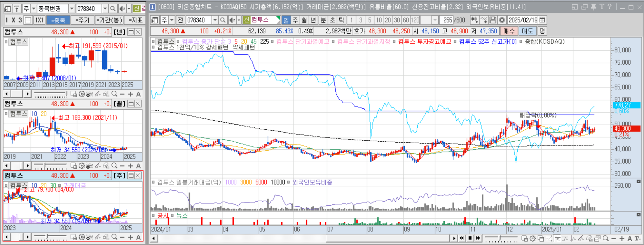Screen dimensions: 644x245
Task: Open help with the question mark icon
Action: coord(609,7)
